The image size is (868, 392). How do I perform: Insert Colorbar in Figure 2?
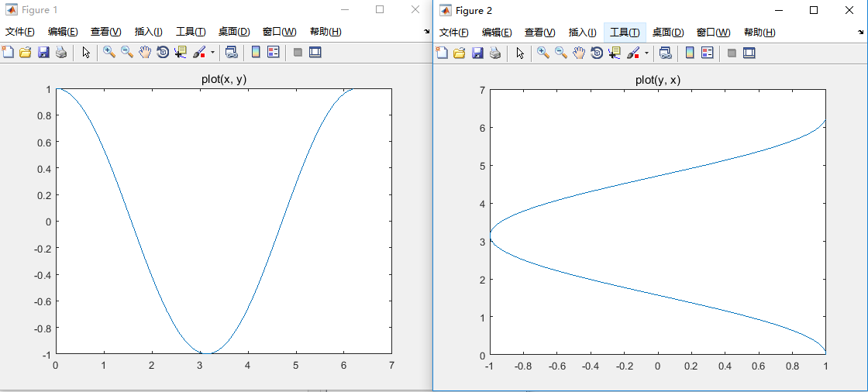(689, 53)
